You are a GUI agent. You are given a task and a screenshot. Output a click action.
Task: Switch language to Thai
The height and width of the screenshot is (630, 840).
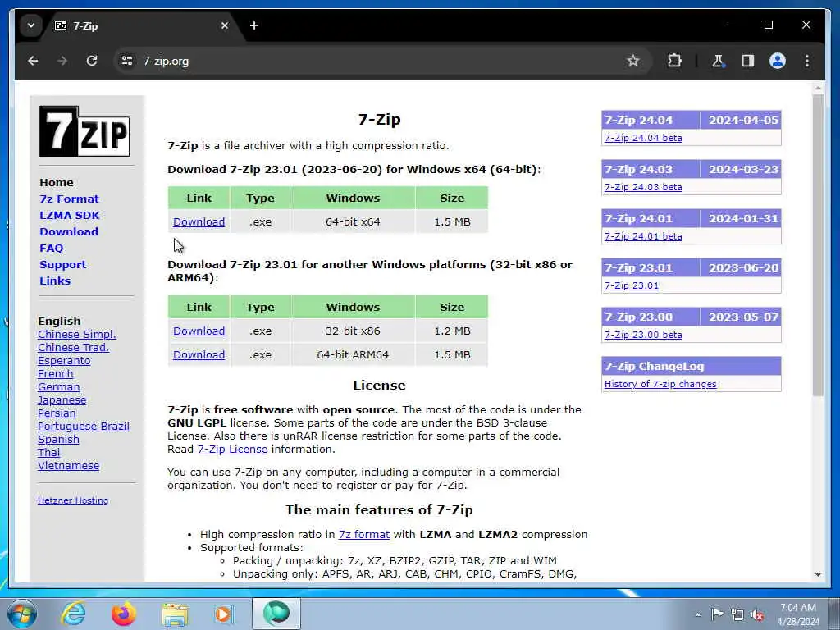pos(48,452)
